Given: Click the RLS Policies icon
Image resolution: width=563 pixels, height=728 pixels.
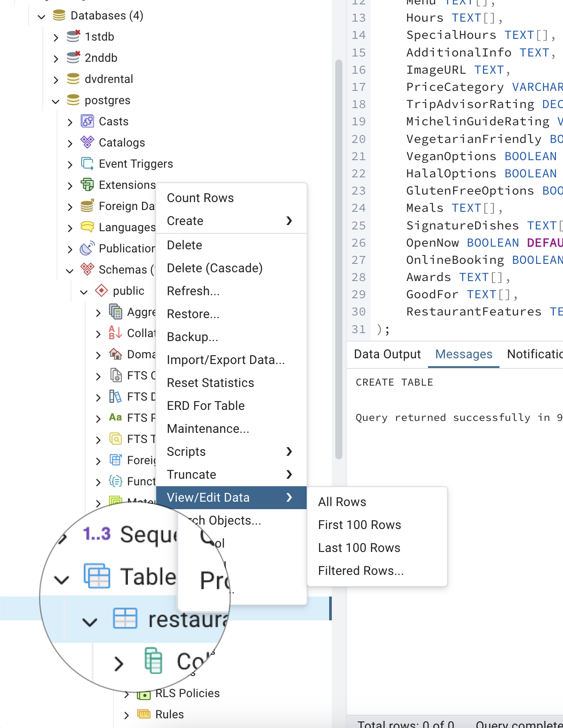Looking at the screenshot, I should pos(144,694).
